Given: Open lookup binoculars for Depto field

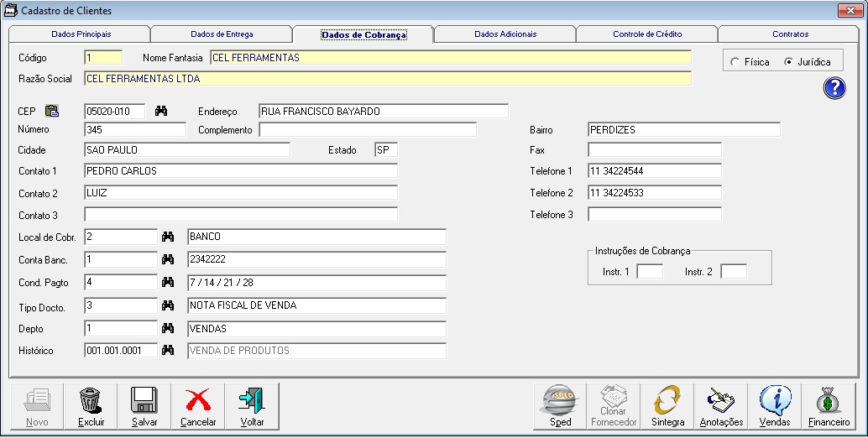Looking at the screenshot, I should pos(167,328).
